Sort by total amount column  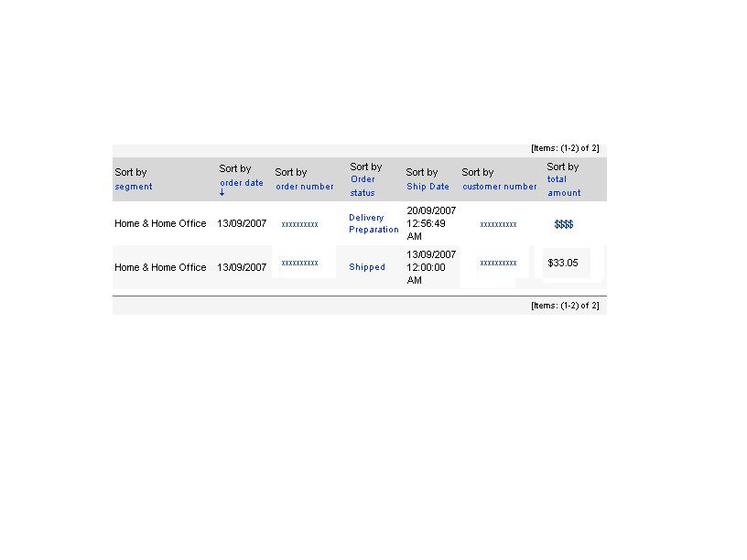tap(564, 186)
